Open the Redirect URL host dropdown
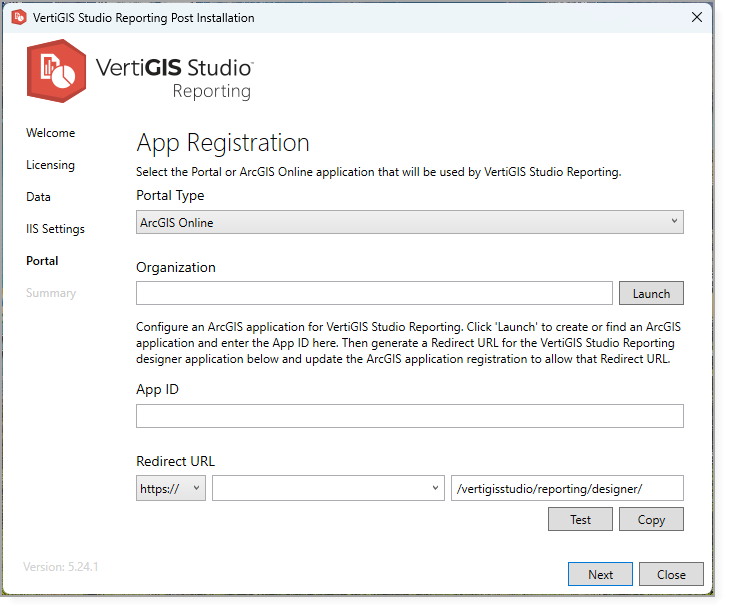Screen dimensions: 730x612 point(328,488)
